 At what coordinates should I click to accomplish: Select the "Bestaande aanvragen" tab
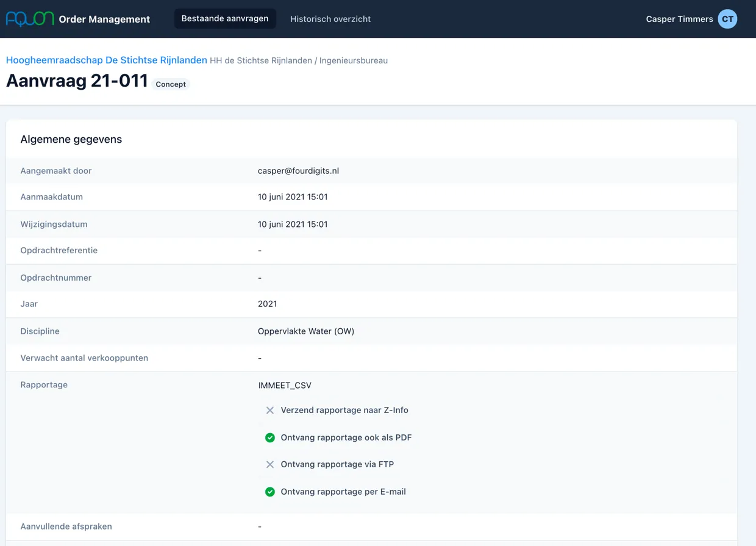click(225, 18)
